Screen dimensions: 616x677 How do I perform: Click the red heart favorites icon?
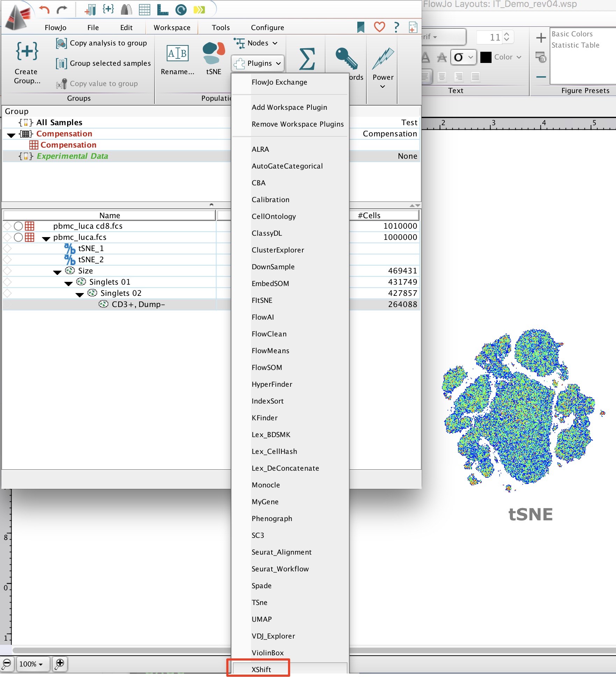click(379, 27)
